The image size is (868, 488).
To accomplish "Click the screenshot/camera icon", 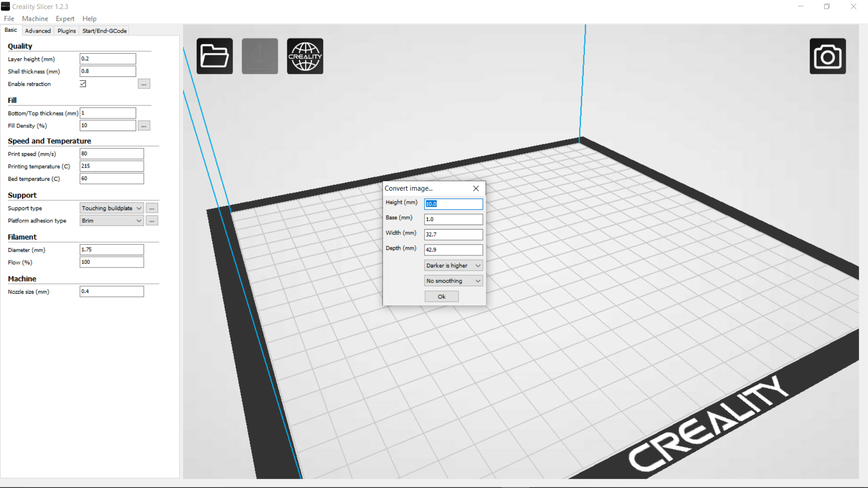I will (x=828, y=56).
